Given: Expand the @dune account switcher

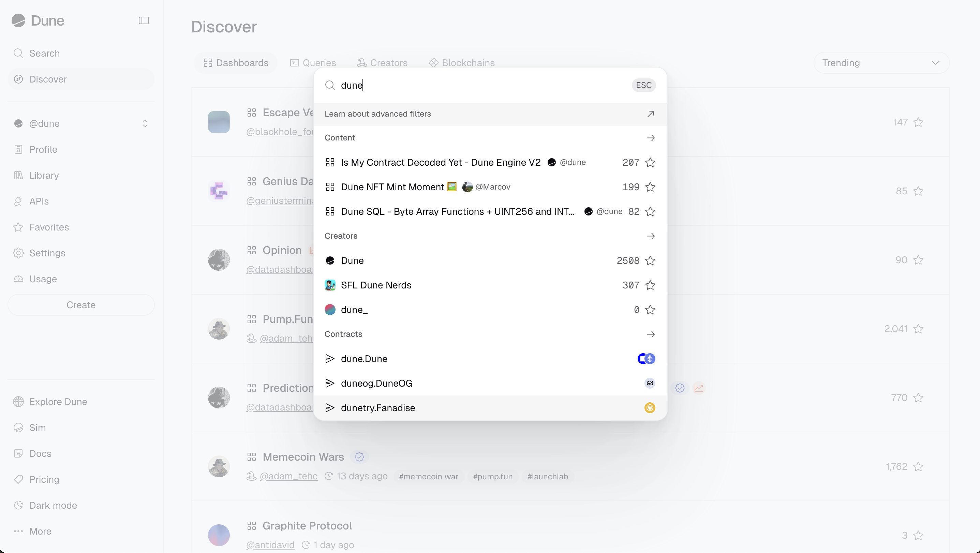Looking at the screenshot, I should point(145,124).
